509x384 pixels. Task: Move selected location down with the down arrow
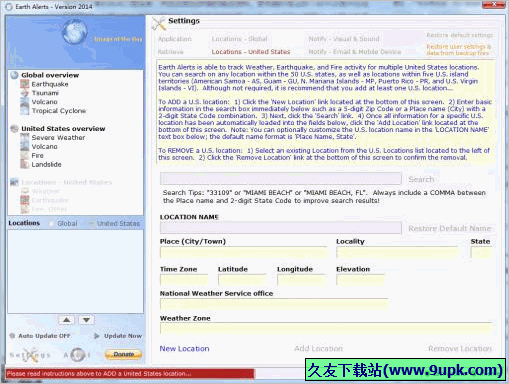(86, 320)
